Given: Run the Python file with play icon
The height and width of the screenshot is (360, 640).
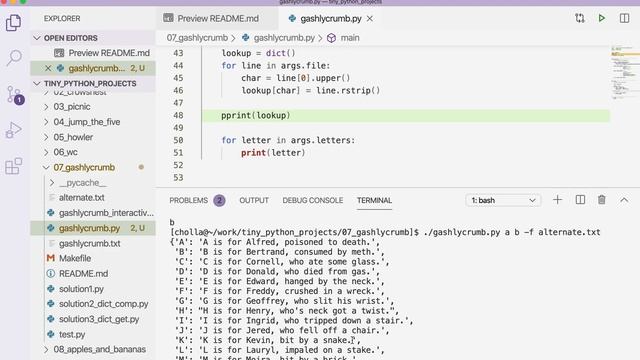Looking at the screenshot, I should 602,18.
